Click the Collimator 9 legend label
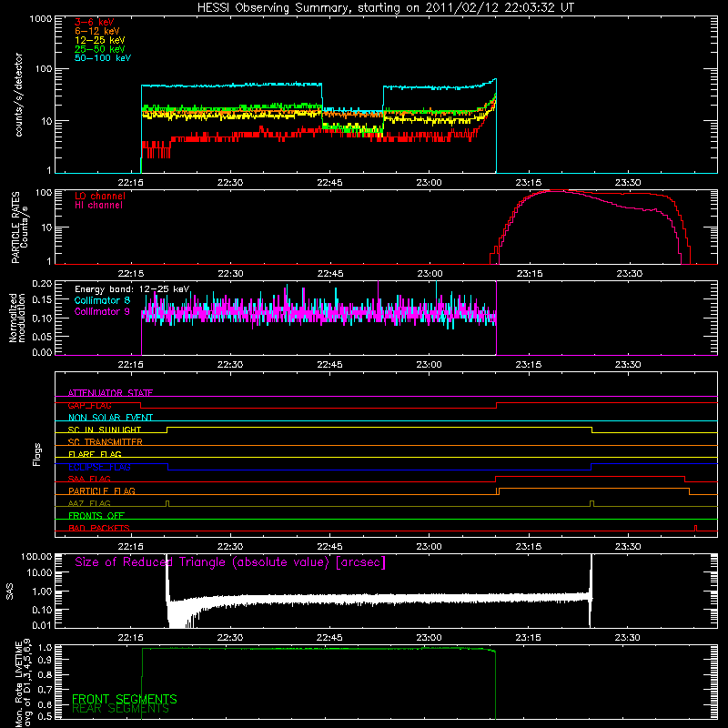Screen dimensions: 728x728 point(102,311)
